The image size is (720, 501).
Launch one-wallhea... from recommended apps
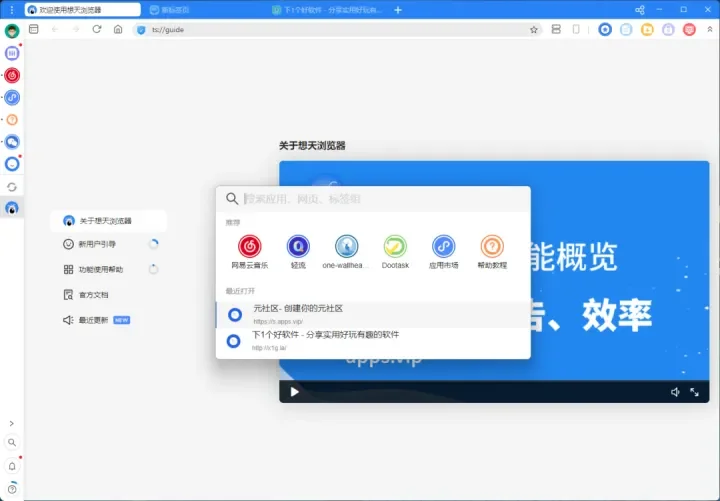(x=346, y=252)
